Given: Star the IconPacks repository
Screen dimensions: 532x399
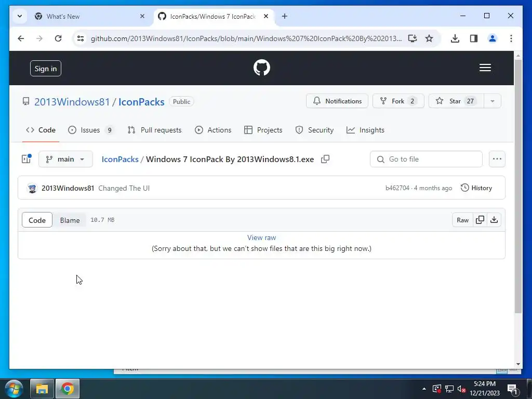Looking at the screenshot, I should tap(456, 101).
